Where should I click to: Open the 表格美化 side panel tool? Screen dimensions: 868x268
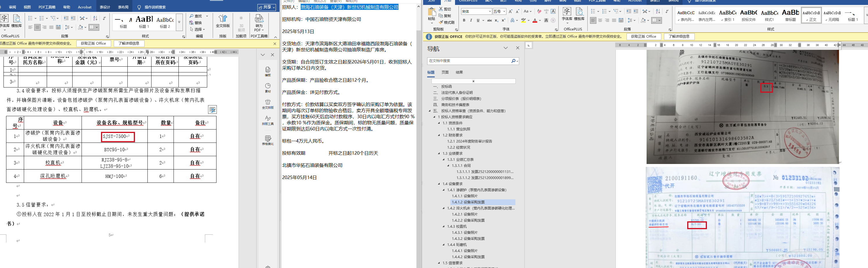tap(268, 140)
